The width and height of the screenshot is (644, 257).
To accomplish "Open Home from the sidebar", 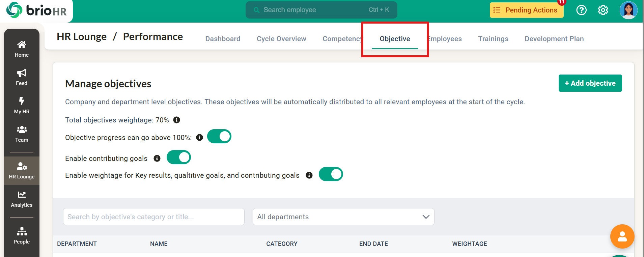I will (22, 49).
